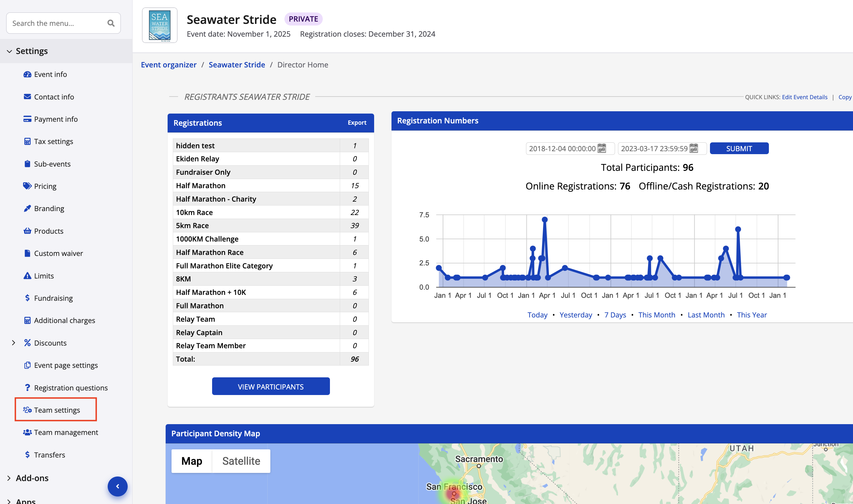Click the Export link in Registrations
The image size is (853, 504).
[x=356, y=123]
